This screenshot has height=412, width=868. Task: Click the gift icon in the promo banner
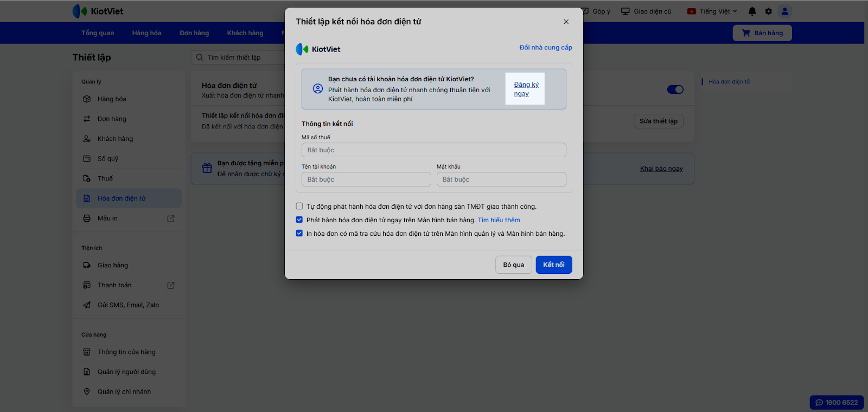(207, 168)
